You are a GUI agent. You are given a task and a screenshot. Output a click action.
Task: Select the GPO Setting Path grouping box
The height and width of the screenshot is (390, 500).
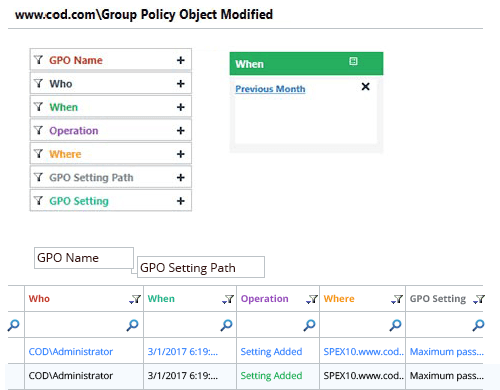(201, 267)
